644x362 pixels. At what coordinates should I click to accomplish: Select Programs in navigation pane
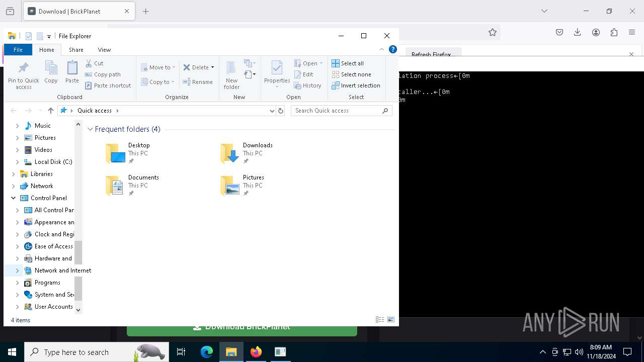tap(47, 283)
